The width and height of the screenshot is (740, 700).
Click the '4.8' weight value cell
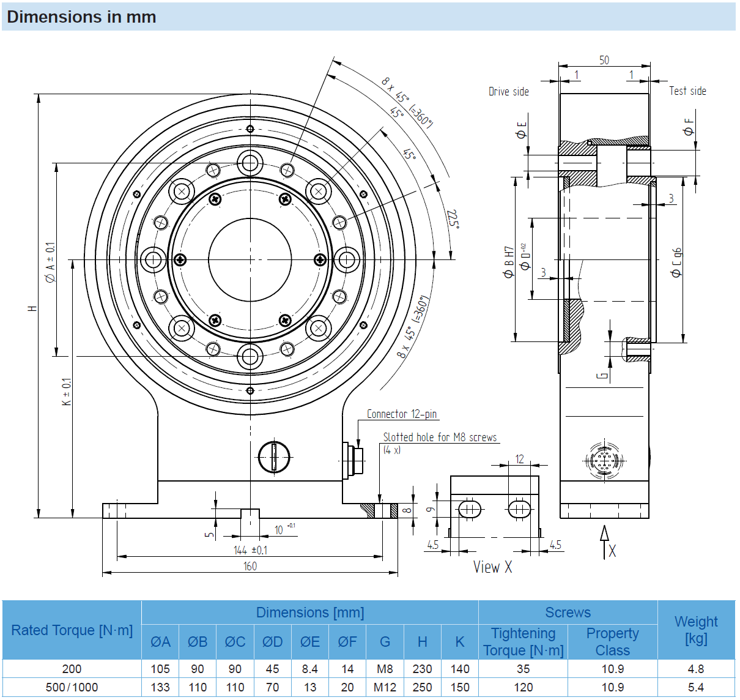pos(696,669)
